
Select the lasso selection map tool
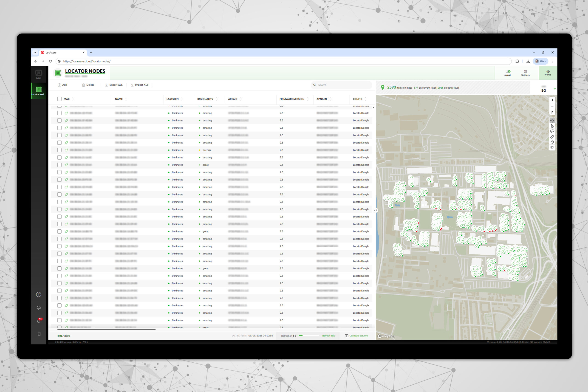(x=552, y=131)
